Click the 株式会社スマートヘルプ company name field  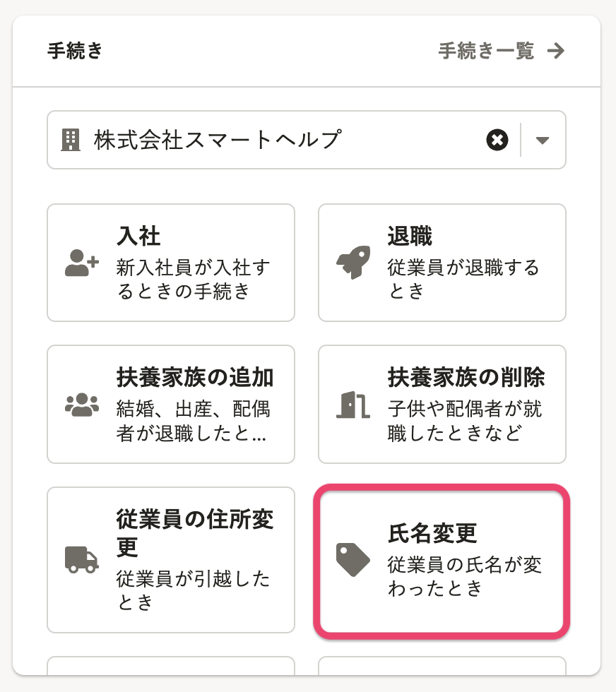coord(218,140)
